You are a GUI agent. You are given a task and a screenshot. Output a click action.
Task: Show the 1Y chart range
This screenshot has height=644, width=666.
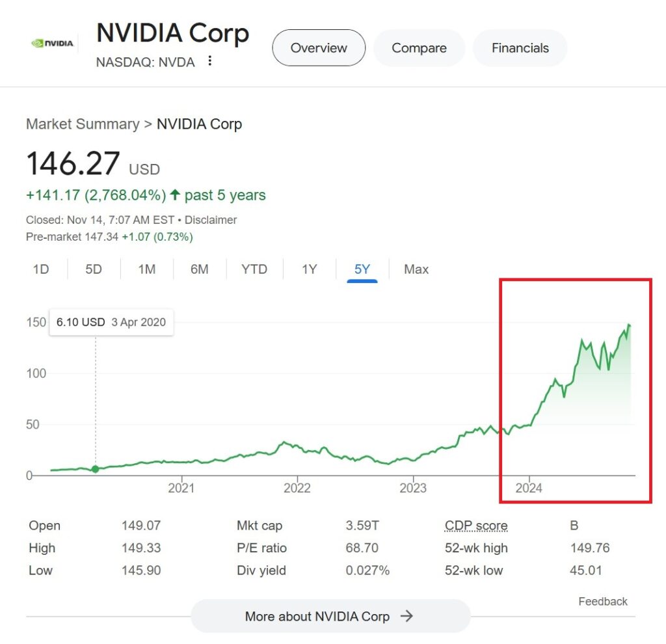[309, 269]
